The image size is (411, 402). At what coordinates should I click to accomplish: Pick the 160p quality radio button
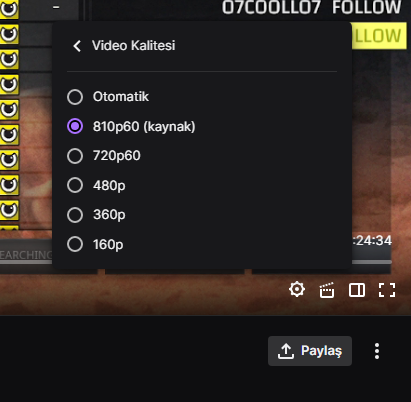[75, 244]
